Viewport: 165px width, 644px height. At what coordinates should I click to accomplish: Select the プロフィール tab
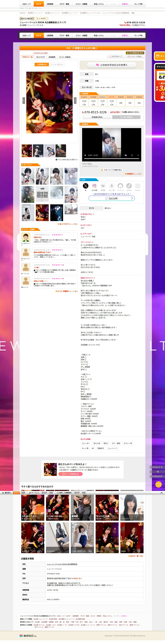[x=27, y=57]
